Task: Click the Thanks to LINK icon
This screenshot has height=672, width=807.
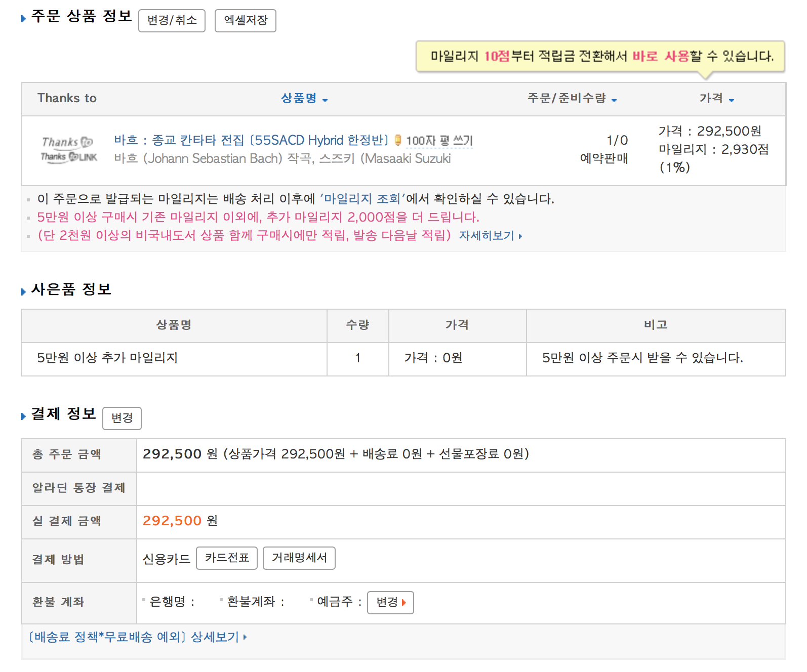Action: click(69, 157)
